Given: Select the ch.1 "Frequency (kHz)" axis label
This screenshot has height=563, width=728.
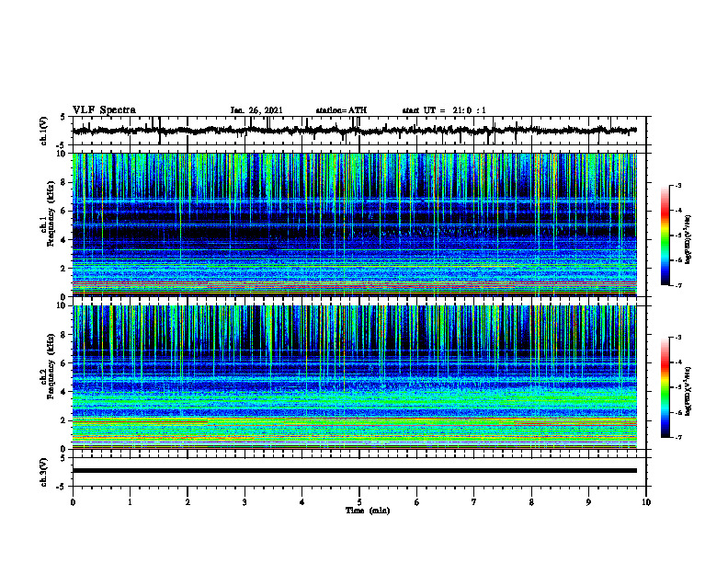Looking at the screenshot, I should (x=51, y=213).
